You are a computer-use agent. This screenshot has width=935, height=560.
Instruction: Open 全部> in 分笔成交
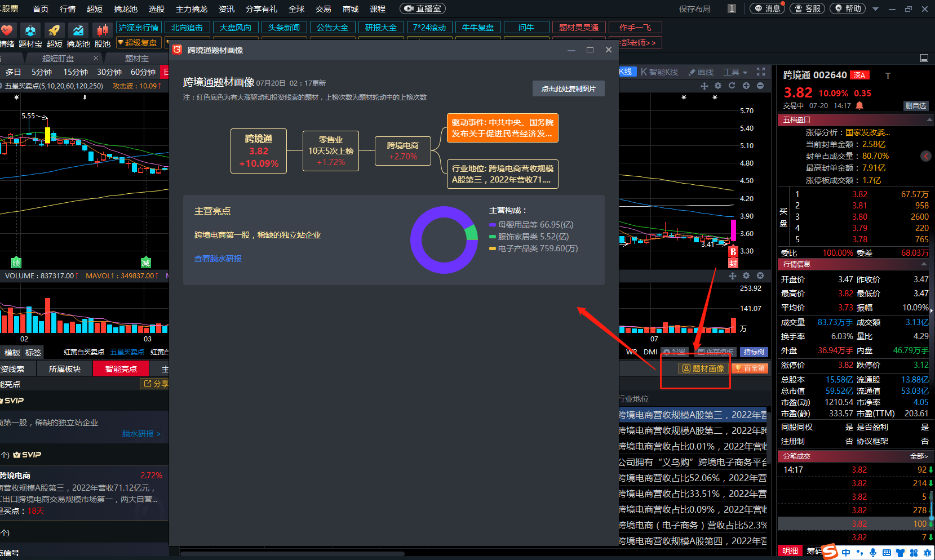tap(919, 456)
